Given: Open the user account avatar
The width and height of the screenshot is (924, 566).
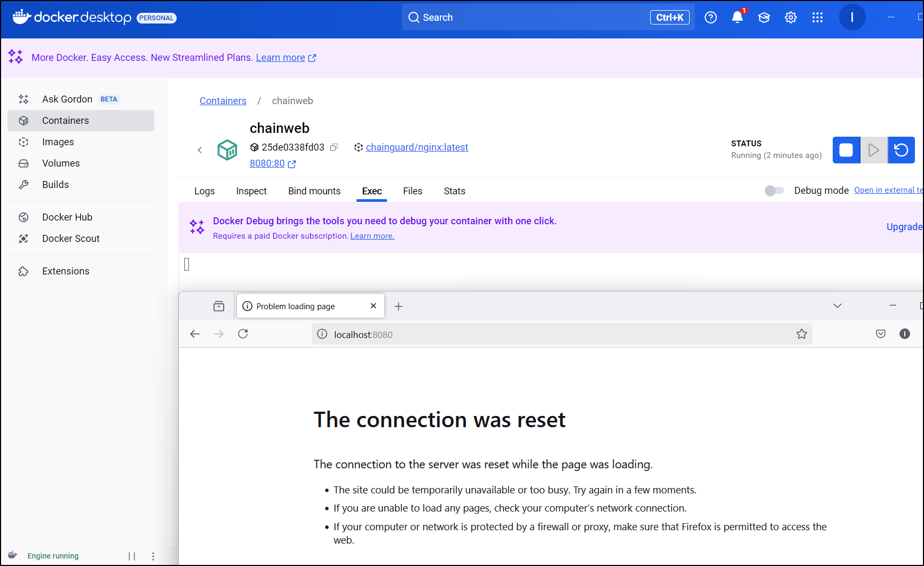Looking at the screenshot, I should pos(852,18).
